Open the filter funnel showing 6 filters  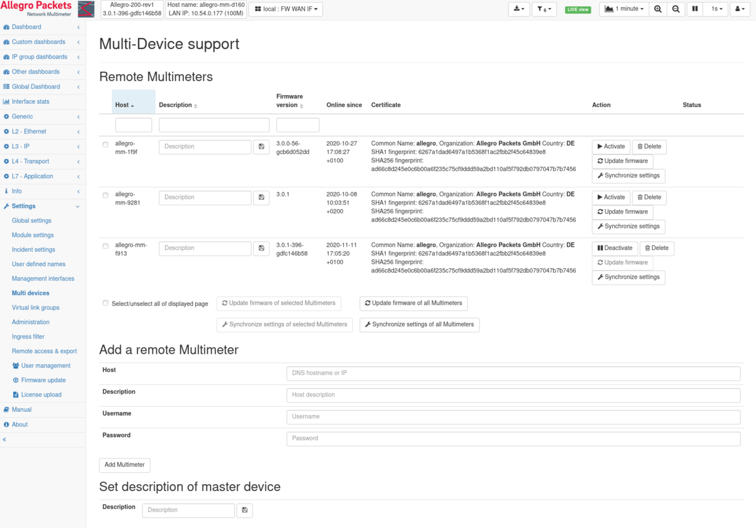pyautogui.click(x=545, y=9)
